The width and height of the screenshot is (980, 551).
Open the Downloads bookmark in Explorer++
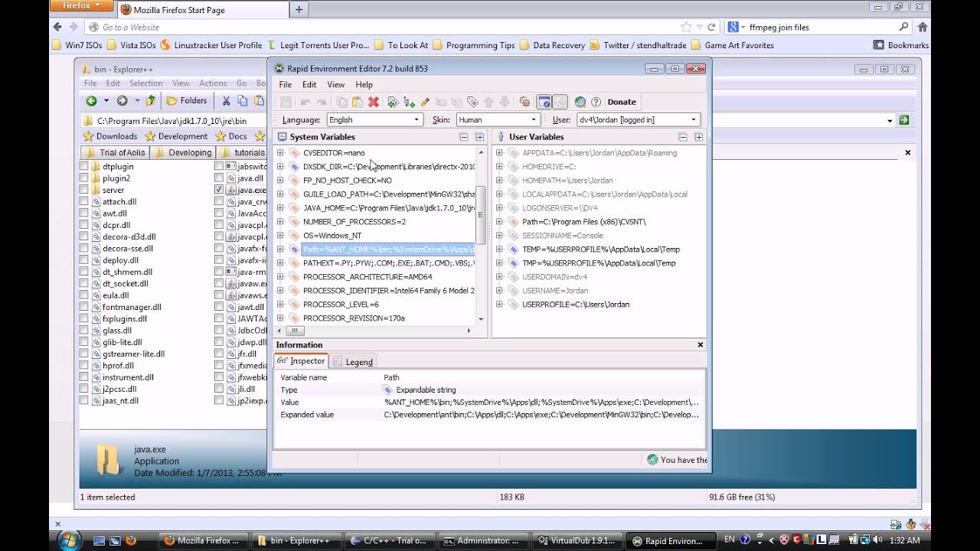click(110, 136)
